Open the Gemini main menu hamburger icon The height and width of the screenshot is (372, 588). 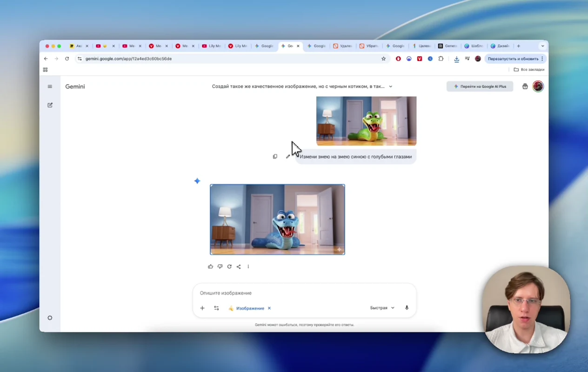pos(50,86)
